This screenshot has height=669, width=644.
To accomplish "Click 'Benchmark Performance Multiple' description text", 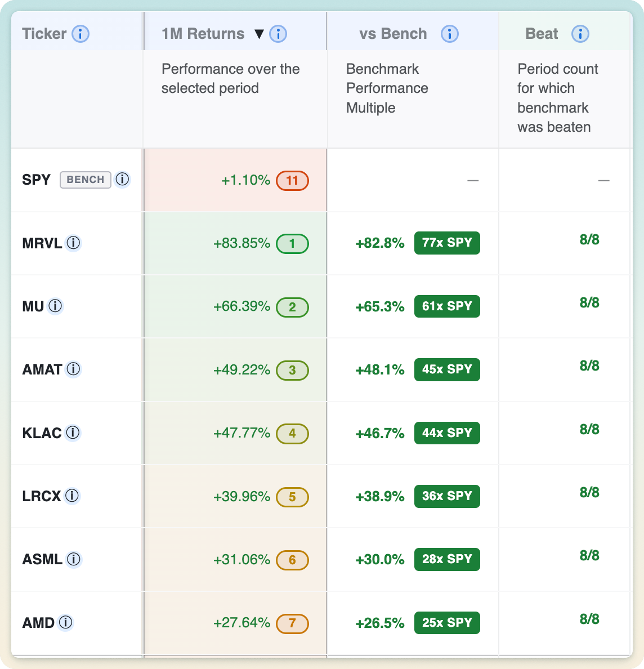I will pos(387,88).
